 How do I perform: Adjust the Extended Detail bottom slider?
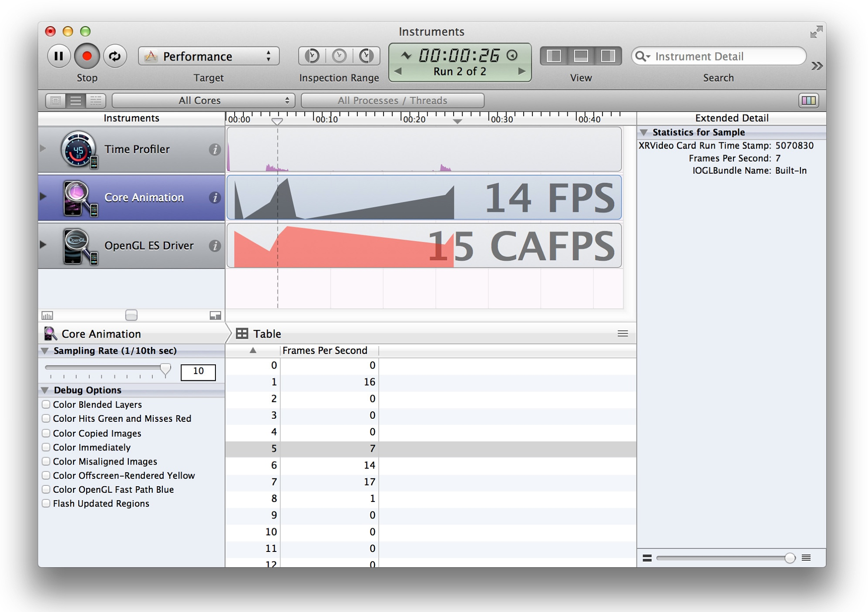point(789,558)
